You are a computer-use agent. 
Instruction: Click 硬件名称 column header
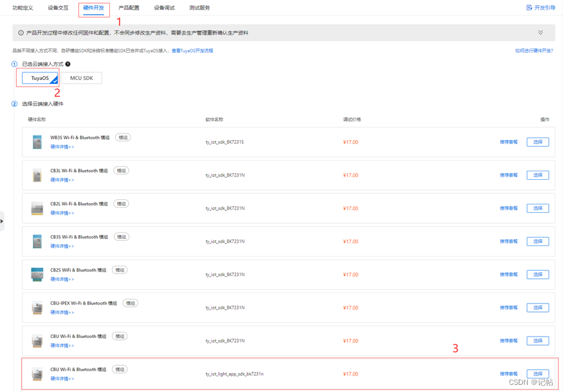point(36,119)
